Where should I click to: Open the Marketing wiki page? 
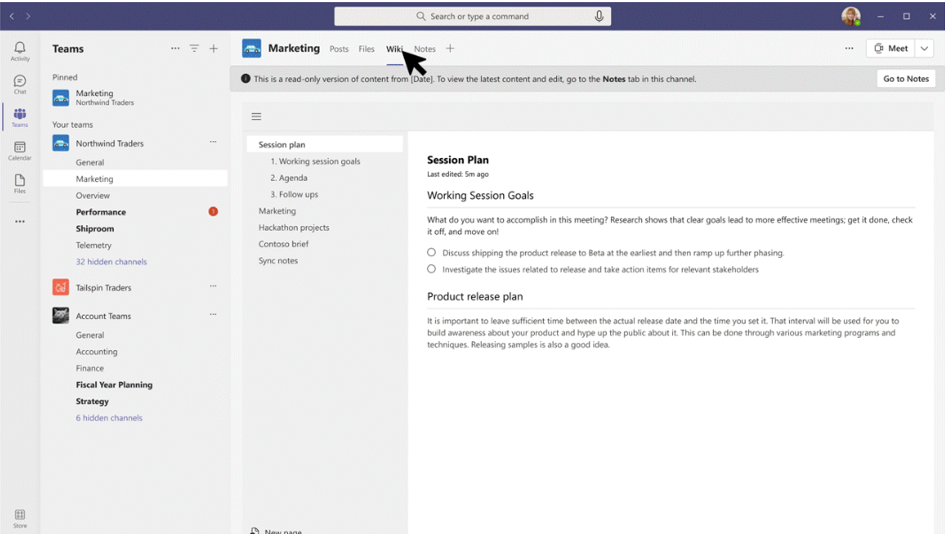click(277, 211)
